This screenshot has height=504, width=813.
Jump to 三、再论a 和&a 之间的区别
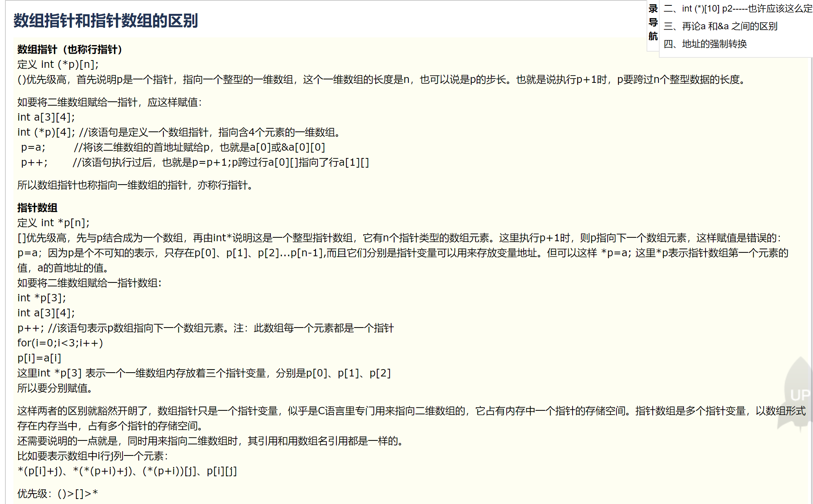720,26
